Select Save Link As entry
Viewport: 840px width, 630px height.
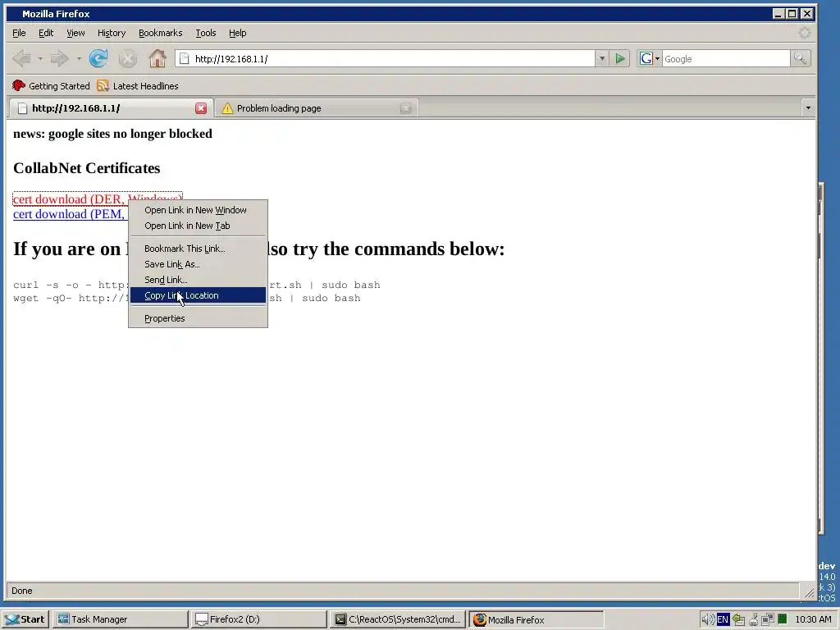coord(199,264)
